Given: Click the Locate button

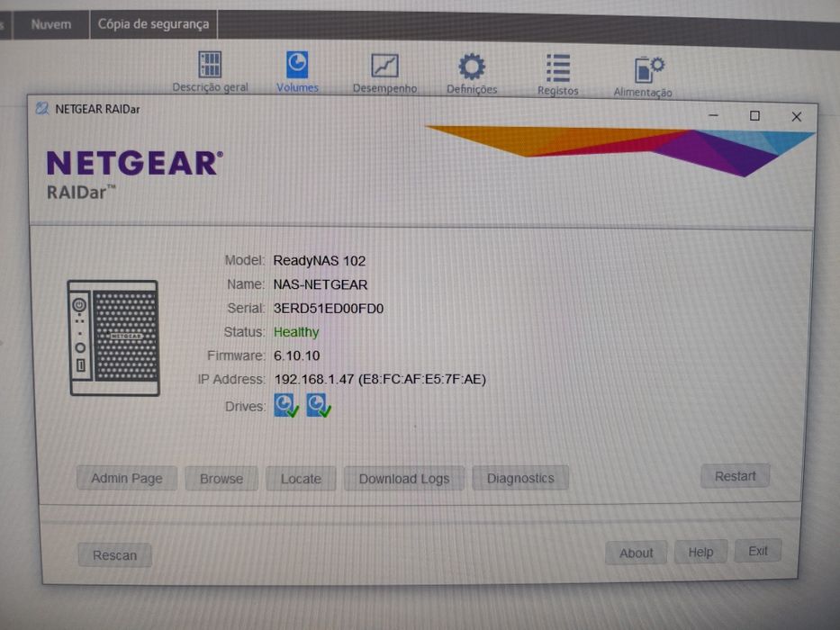Looking at the screenshot, I should tap(301, 479).
